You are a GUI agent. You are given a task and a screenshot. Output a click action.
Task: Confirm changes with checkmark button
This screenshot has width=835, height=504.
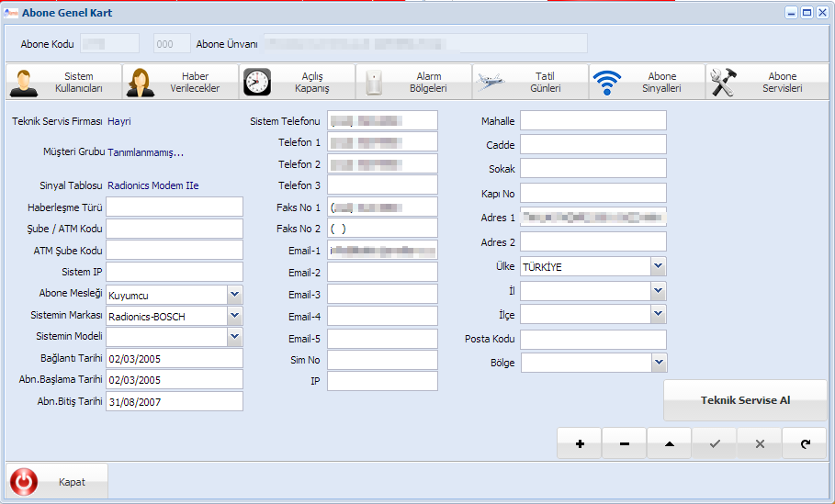[715, 443]
